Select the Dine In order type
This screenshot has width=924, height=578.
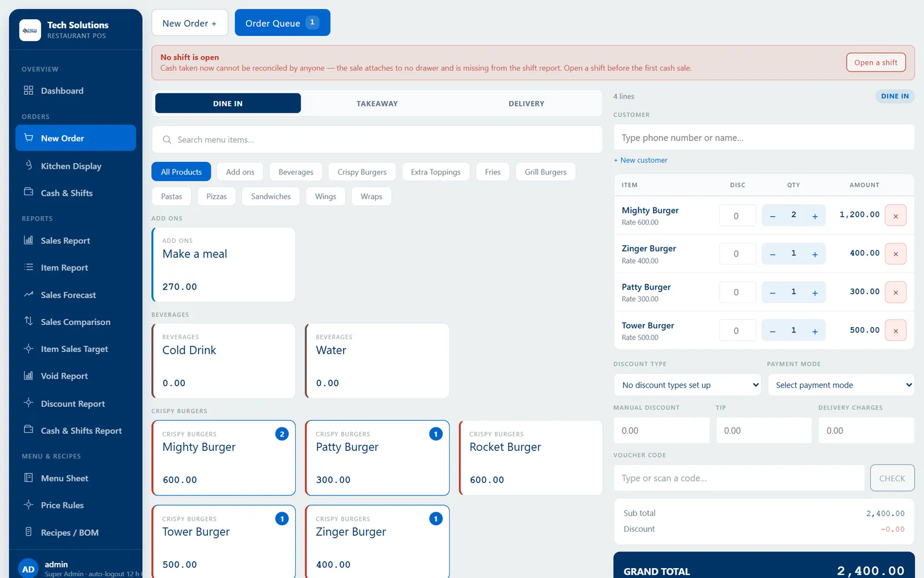click(x=228, y=103)
